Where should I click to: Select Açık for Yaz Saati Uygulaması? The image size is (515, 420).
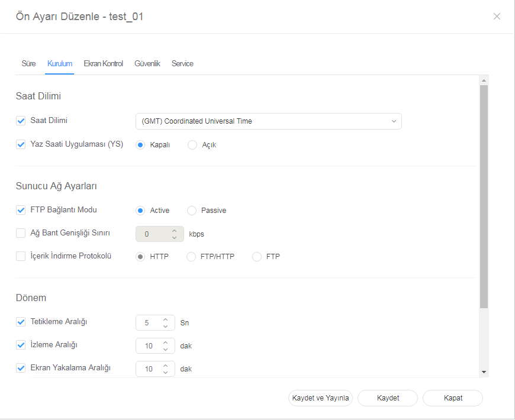pos(192,145)
